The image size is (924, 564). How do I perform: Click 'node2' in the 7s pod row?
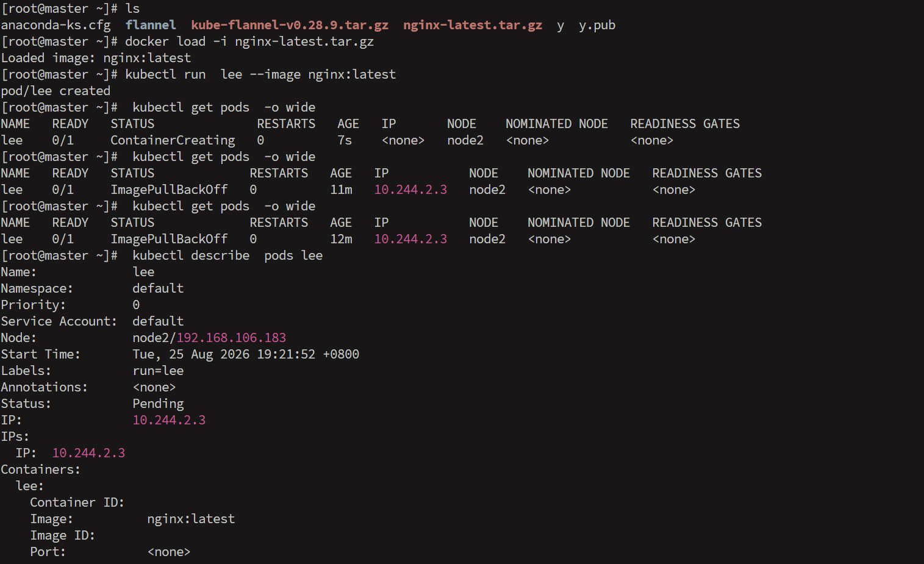(x=465, y=140)
